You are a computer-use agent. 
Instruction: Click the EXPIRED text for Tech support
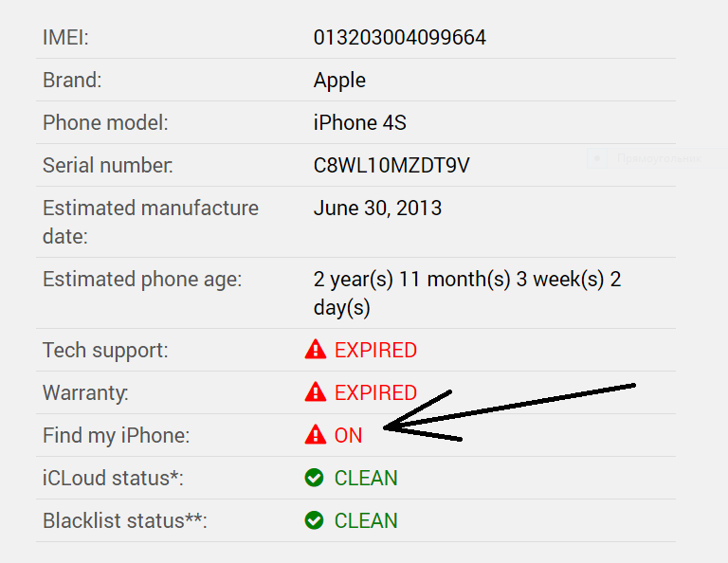click(x=375, y=351)
